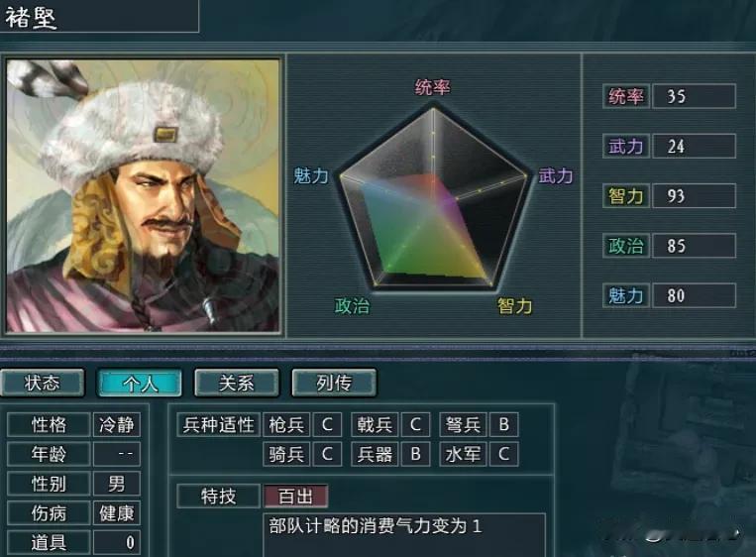The height and width of the screenshot is (557, 756).
Task: Click the 水军 troop aptitude cell
Action: (463, 454)
